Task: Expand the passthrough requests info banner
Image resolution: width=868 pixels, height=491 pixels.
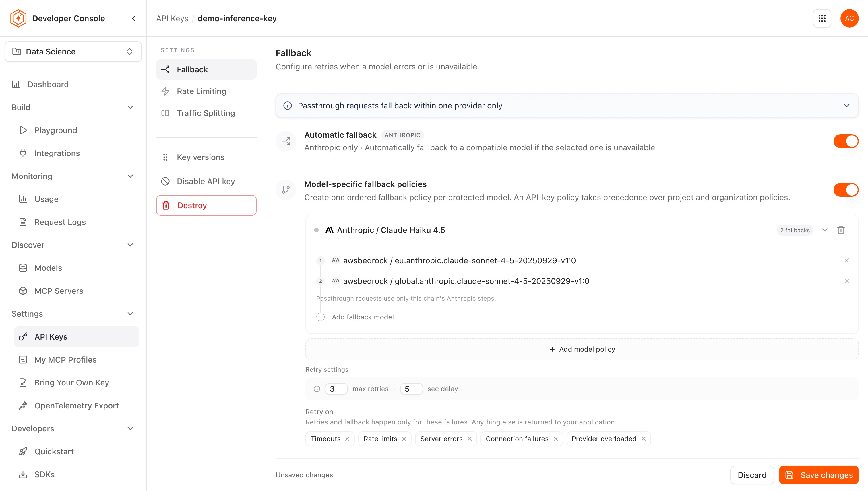Action: (846, 106)
